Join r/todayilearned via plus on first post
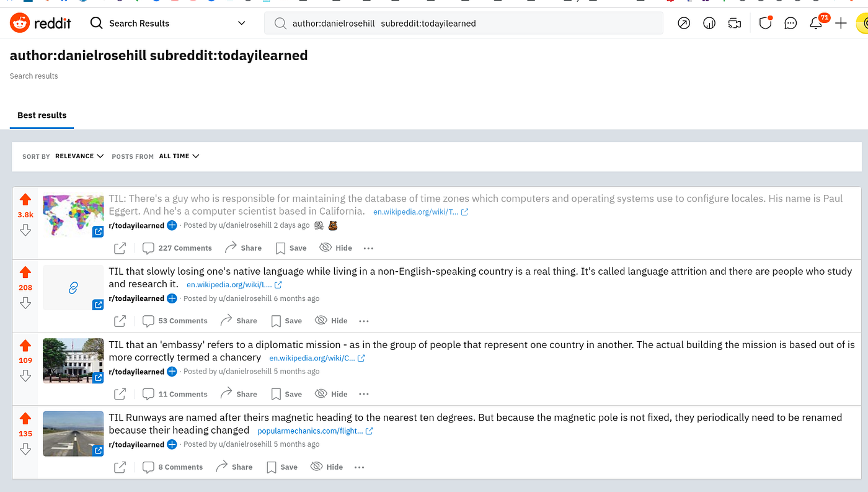This screenshot has height=492, width=868. [x=172, y=225]
